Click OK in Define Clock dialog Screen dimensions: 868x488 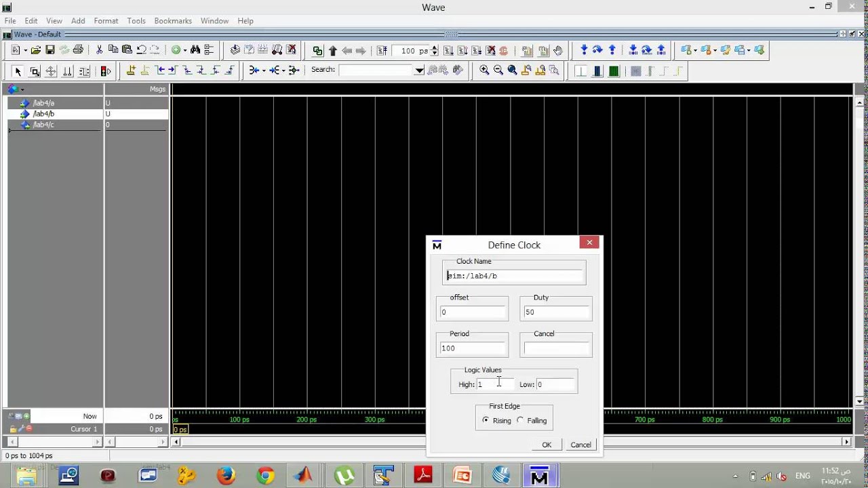547,445
